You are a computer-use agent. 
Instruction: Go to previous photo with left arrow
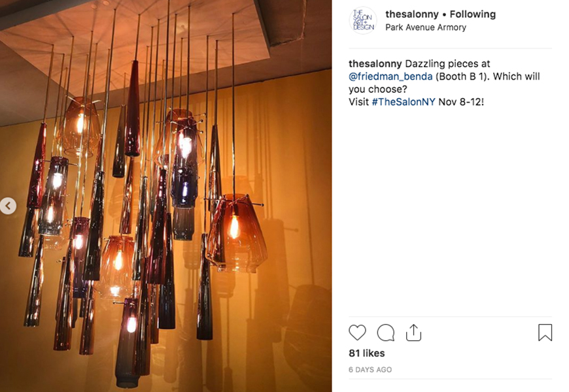point(8,206)
